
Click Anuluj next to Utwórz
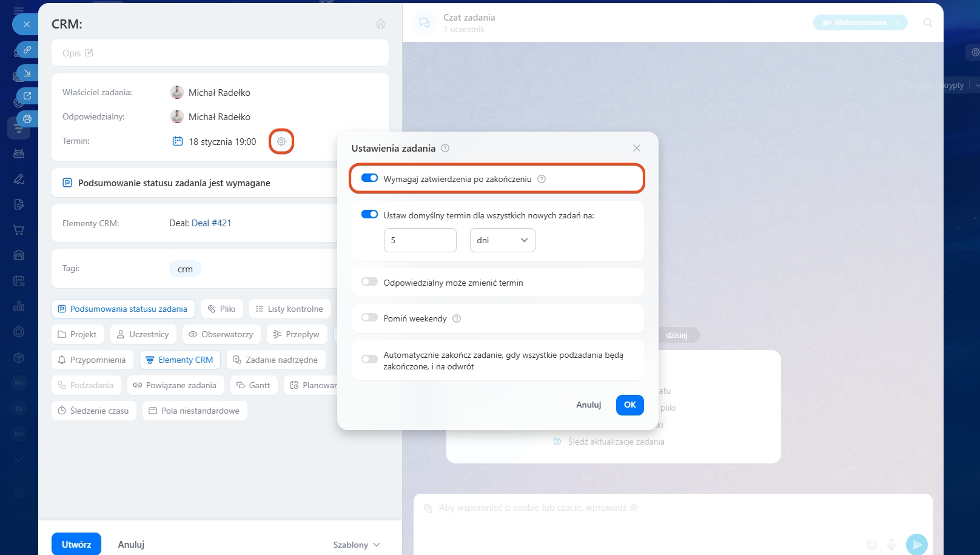131,544
